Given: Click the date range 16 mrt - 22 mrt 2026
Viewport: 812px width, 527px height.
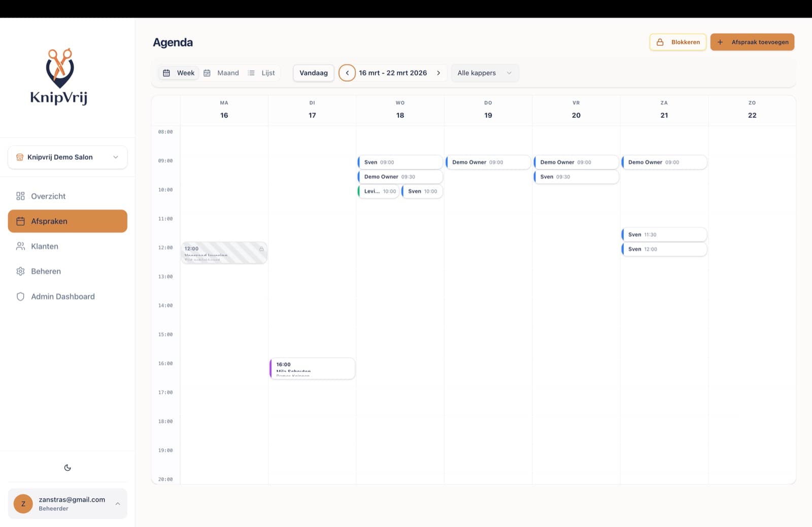Looking at the screenshot, I should (393, 73).
